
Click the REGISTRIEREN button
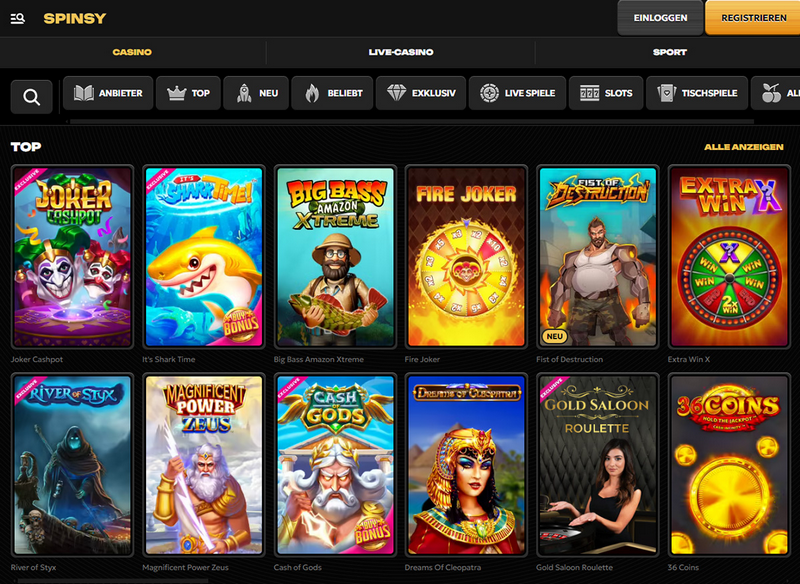click(x=753, y=17)
